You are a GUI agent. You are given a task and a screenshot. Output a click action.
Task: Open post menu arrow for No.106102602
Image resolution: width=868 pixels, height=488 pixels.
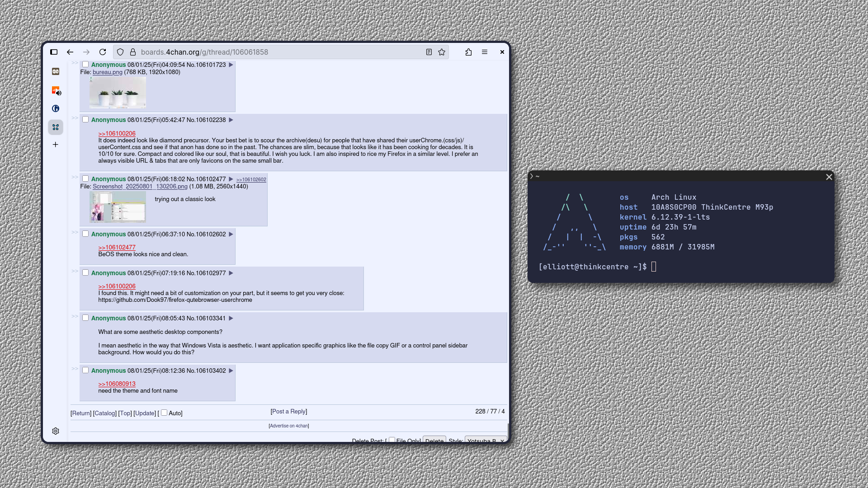click(x=231, y=235)
